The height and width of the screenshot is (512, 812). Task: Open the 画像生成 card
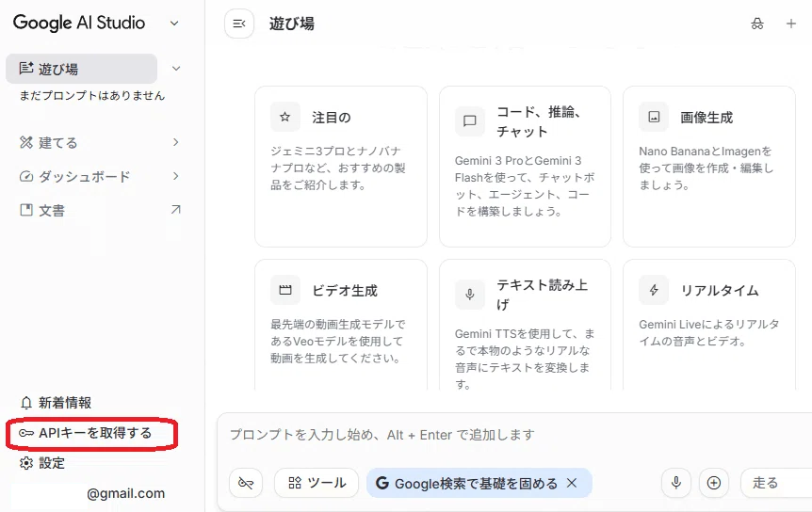click(709, 167)
